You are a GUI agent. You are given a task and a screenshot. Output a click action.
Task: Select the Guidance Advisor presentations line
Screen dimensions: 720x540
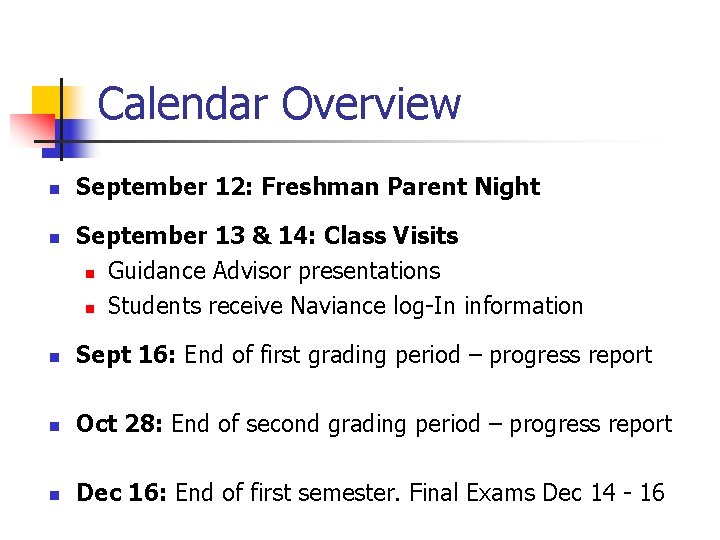(x=273, y=271)
